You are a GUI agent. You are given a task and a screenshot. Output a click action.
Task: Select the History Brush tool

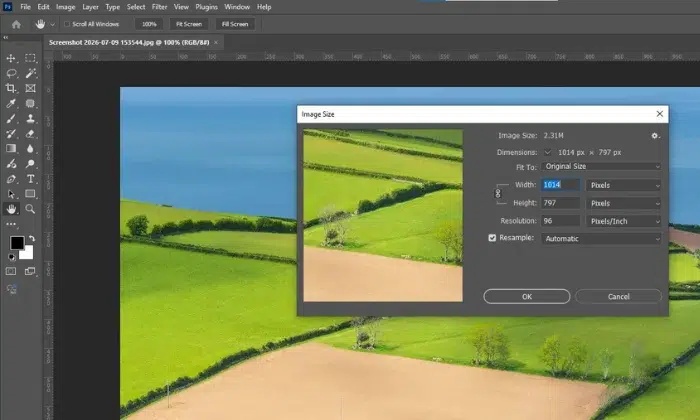point(11,134)
